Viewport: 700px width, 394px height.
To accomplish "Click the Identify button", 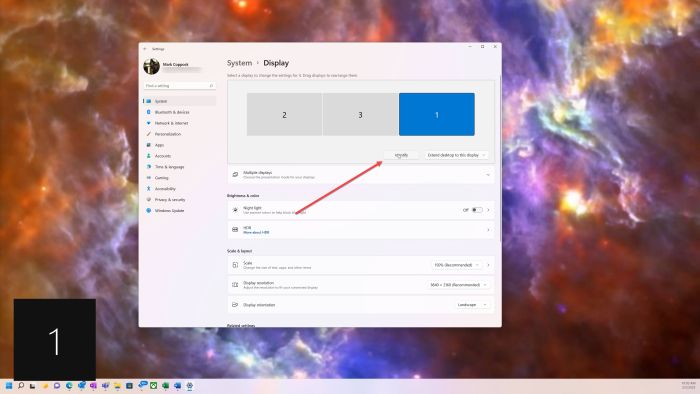I will (x=401, y=155).
